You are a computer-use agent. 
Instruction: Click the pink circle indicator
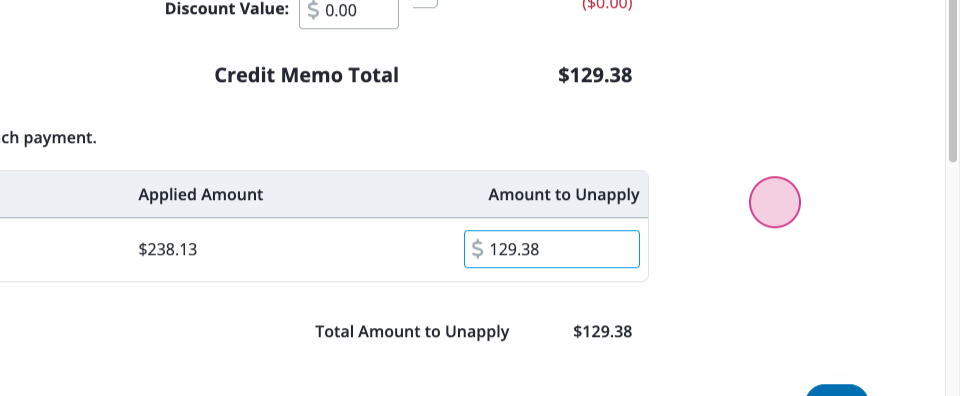[774, 202]
